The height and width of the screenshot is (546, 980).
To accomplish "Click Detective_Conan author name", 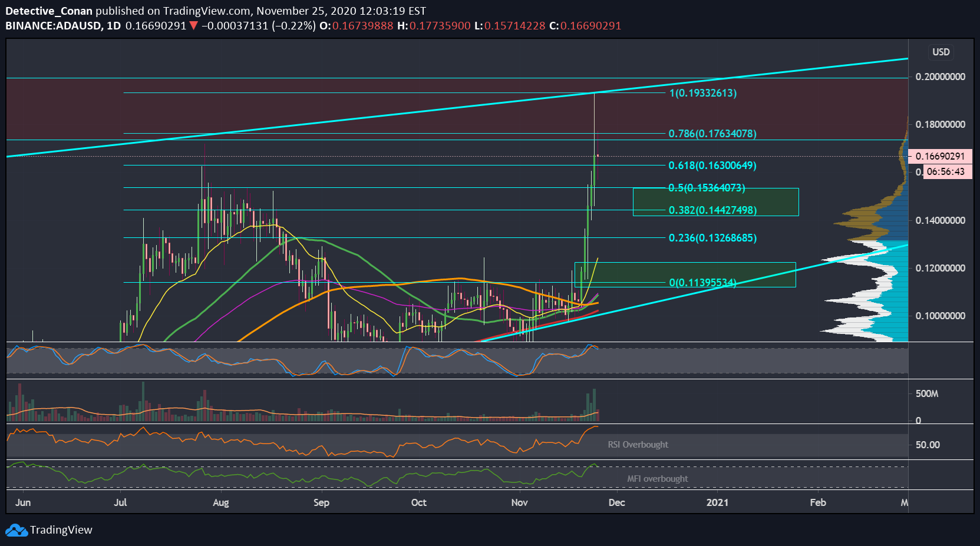I will (49, 11).
